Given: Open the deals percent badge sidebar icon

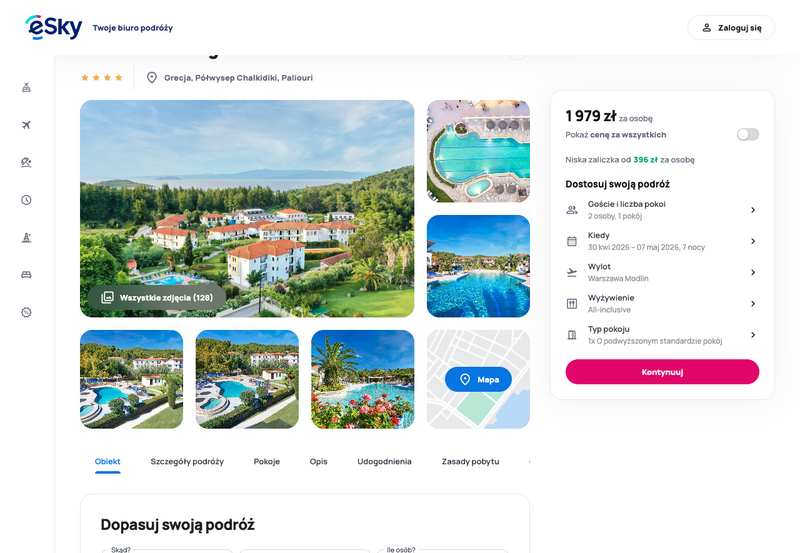Looking at the screenshot, I should (x=27, y=312).
